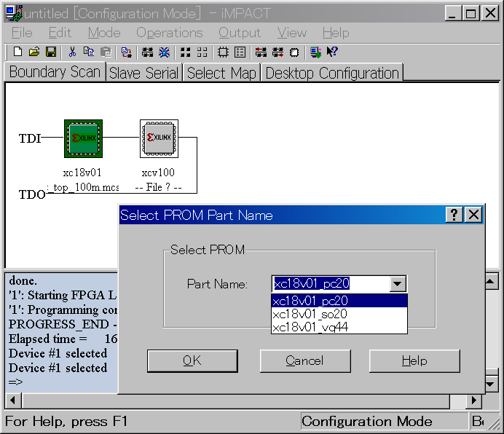This screenshot has width=504, height=434.
Task: Switch to the Boundary Scan tab
Action: [x=55, y=71]
